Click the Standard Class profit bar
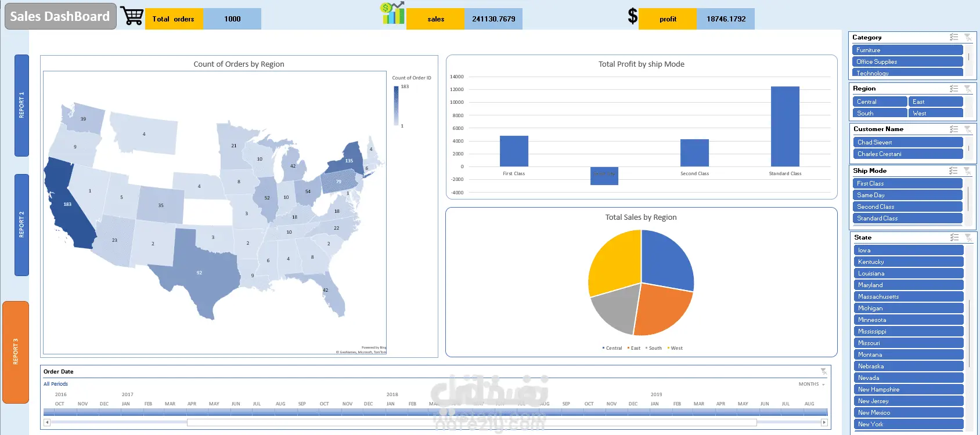 785,126
